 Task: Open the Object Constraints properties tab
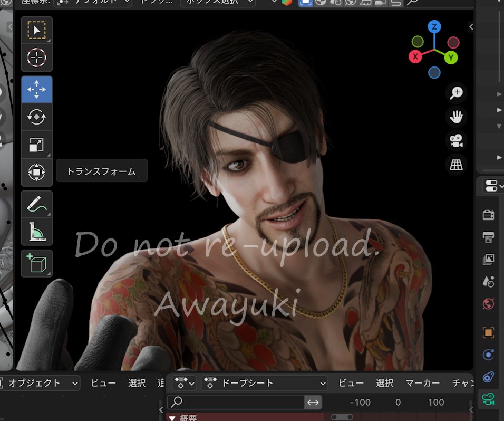tap(488, 377)
